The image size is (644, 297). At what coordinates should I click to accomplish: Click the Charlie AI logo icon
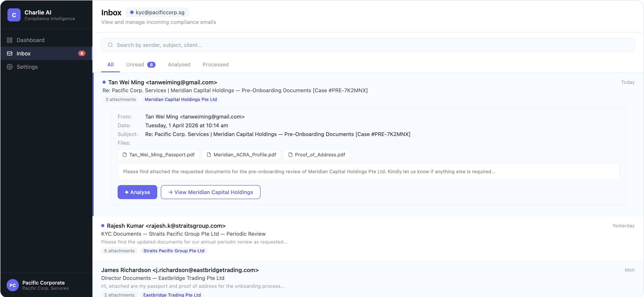[14, 15]
